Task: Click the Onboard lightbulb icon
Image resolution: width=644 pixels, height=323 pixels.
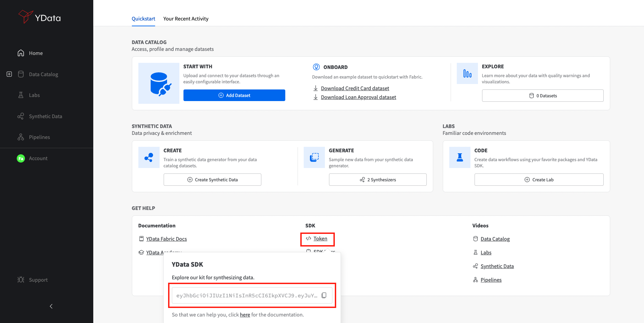Action: tap(316, 67)
